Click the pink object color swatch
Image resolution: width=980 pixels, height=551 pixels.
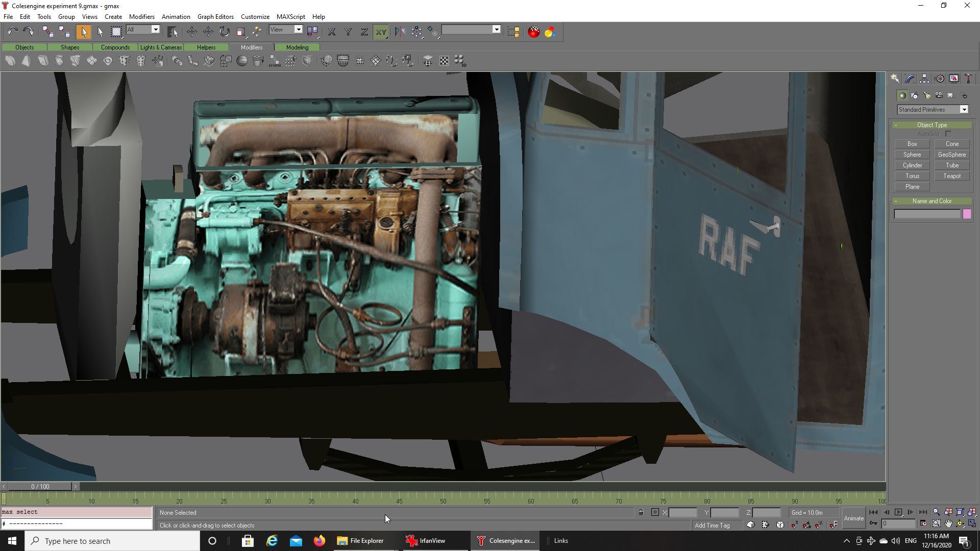tap(967, 214)
